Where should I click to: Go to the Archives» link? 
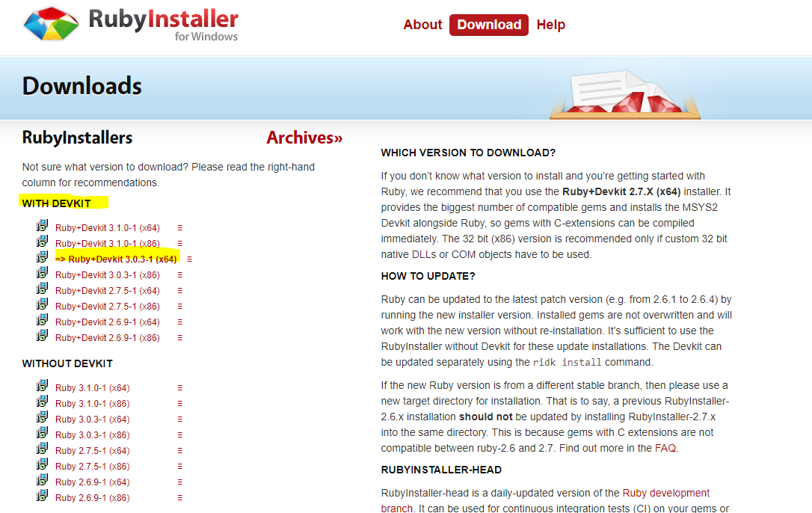[x=304, y=138]
